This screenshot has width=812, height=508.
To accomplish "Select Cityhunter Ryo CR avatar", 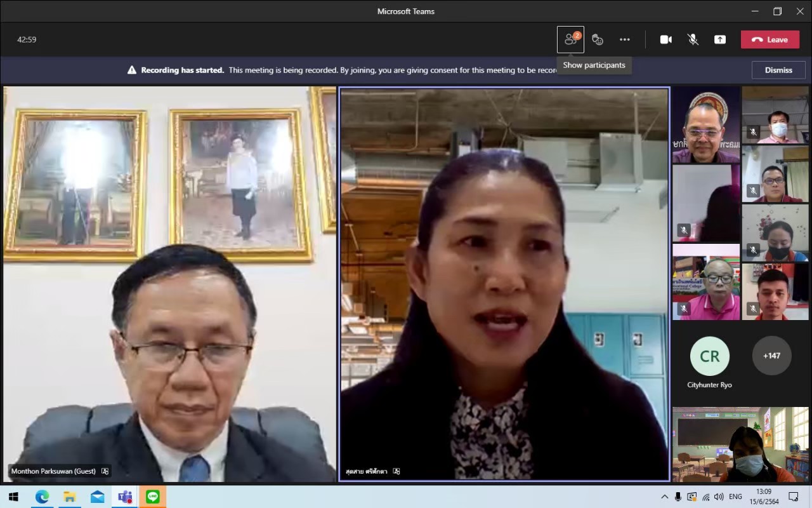I will (x=709, y=356).
